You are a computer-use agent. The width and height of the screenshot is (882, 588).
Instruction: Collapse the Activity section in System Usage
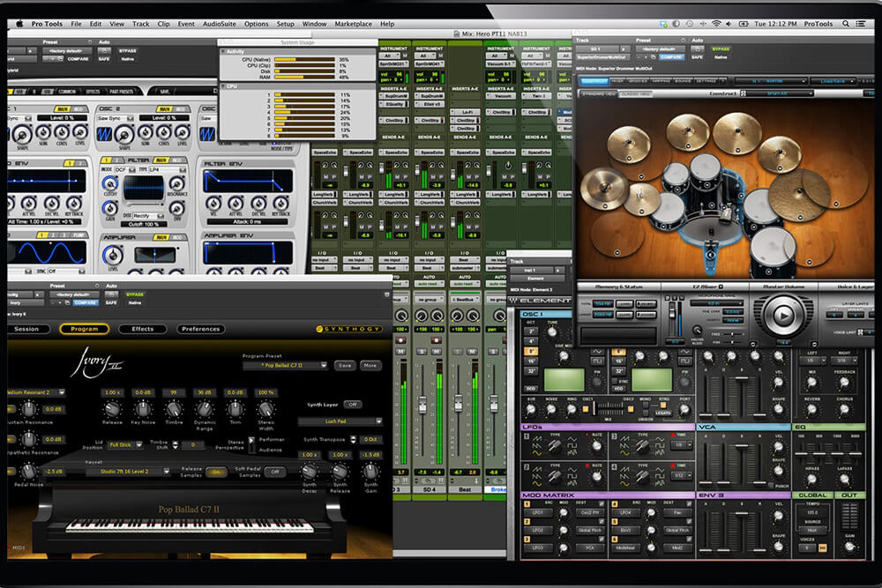pyautogui.click(x=223, y=51)
